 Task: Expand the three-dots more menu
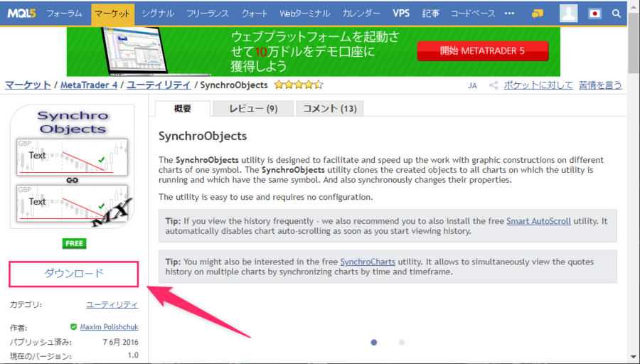509,14
